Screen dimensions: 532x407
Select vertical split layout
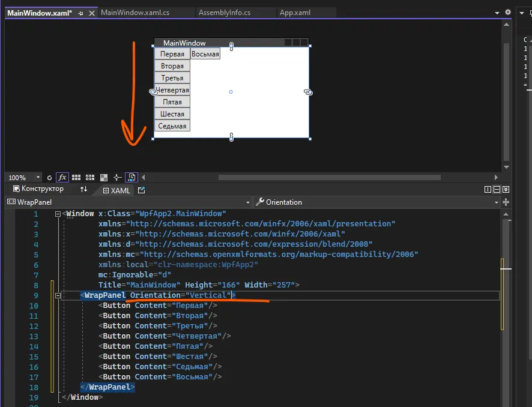pos(488,190)
